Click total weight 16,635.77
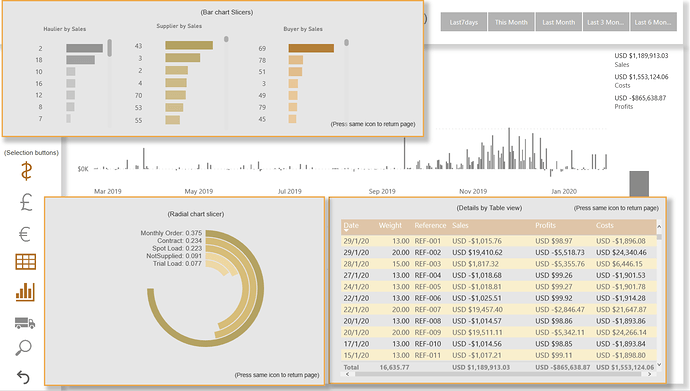The width and height of the screenshot is (690, 391). (394, 367)
